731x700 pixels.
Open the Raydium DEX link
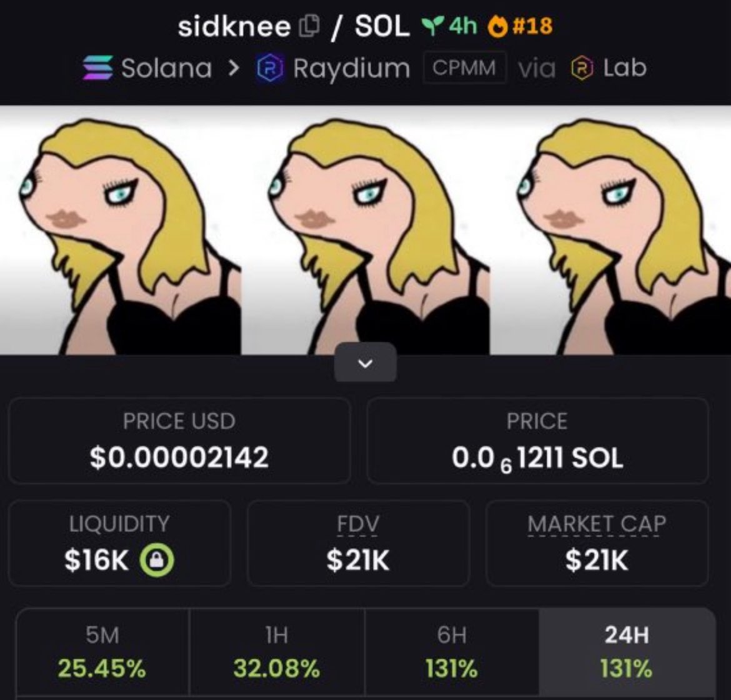(x=352, y=69)
